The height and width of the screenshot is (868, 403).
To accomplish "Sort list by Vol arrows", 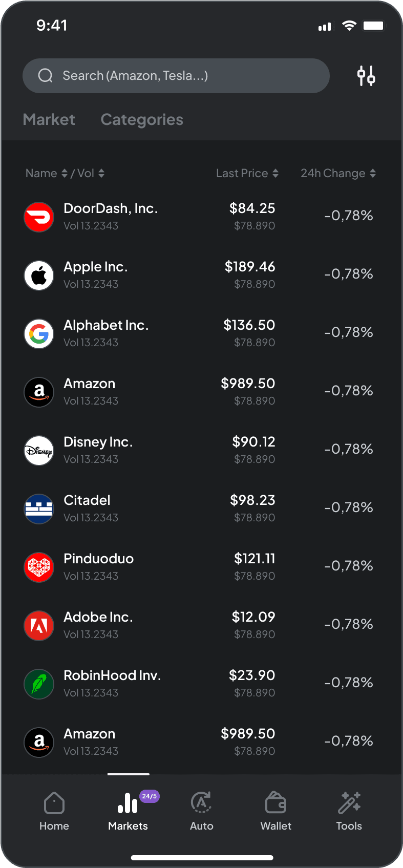I will click(x=101, y=174).
